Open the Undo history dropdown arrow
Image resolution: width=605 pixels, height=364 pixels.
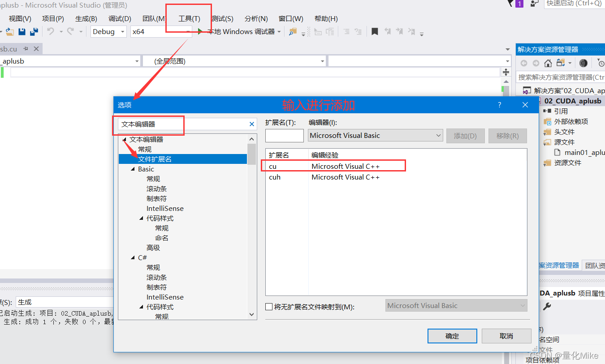(x=61, y=32)
